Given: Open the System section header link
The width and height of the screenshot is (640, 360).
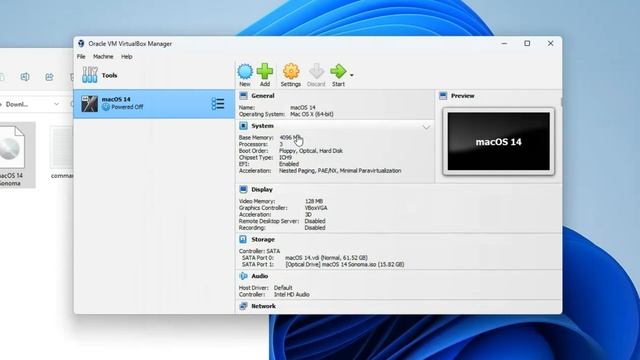Looking at the screenshot, I should (x=262, y=126).
